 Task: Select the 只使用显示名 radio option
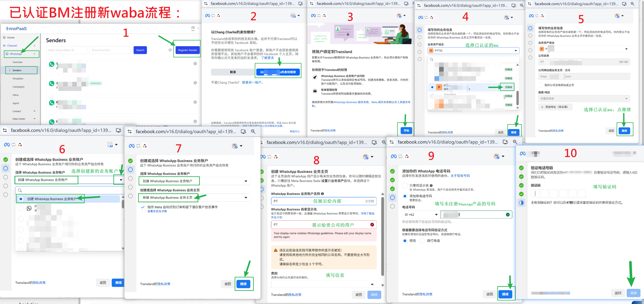click(405, 185)
